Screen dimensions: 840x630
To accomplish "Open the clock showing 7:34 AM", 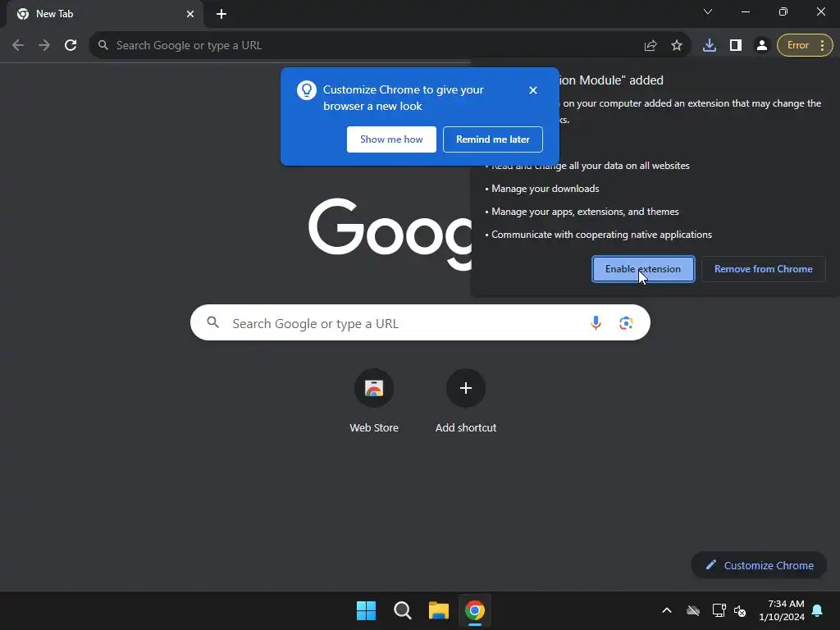I will tap(782, 610).
